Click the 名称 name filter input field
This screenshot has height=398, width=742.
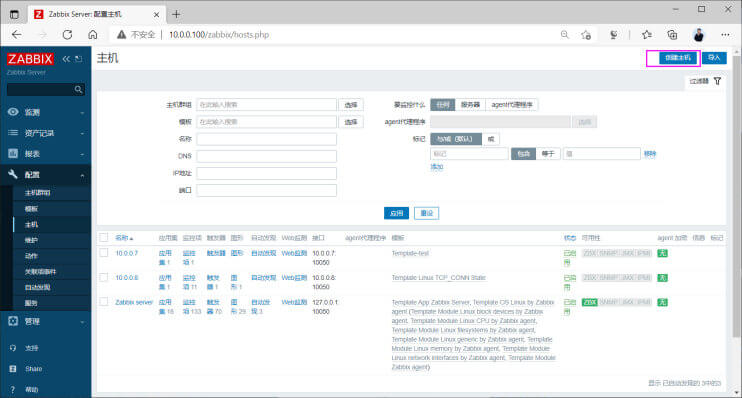[x=266, y=139]
